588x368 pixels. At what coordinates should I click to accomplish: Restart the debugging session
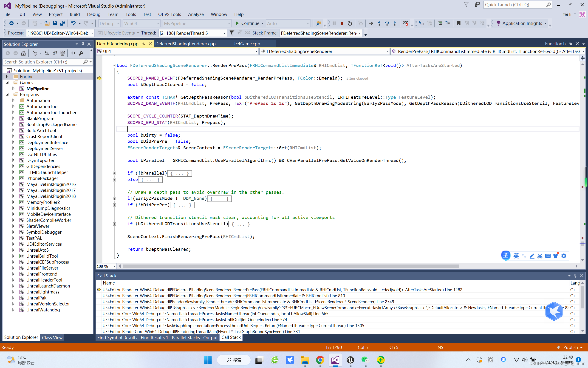[x=350, y=23]
